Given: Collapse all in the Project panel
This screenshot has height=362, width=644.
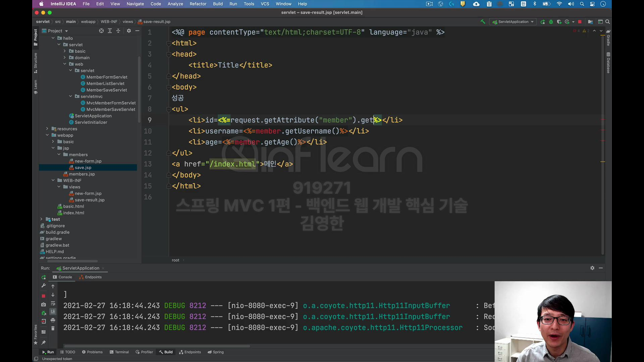Looking at the screenshot, I should coord(118,31).
